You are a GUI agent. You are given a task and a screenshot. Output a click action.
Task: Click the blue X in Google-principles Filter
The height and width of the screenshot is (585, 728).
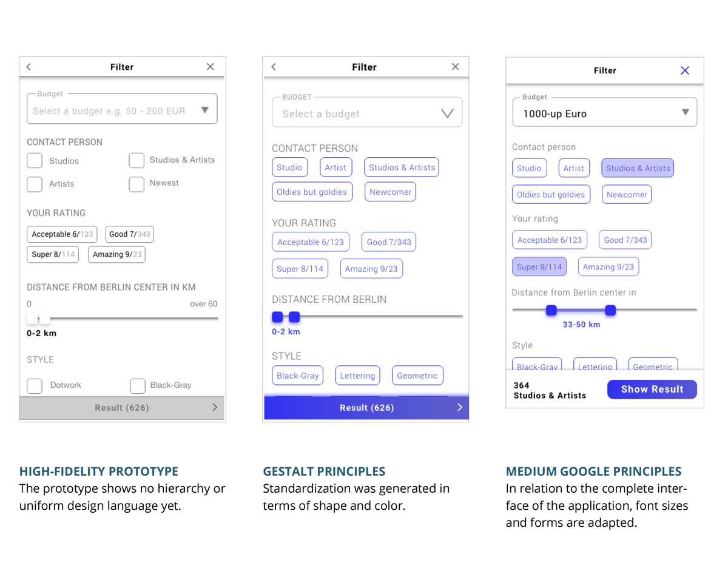pyautogui.click(x=685, y=70)
